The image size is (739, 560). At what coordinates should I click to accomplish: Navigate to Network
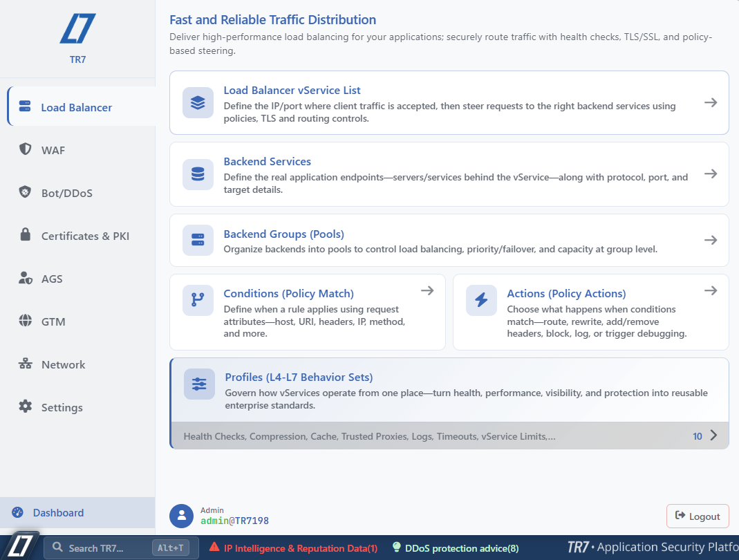pyautogui.click(x=63, y=364)
